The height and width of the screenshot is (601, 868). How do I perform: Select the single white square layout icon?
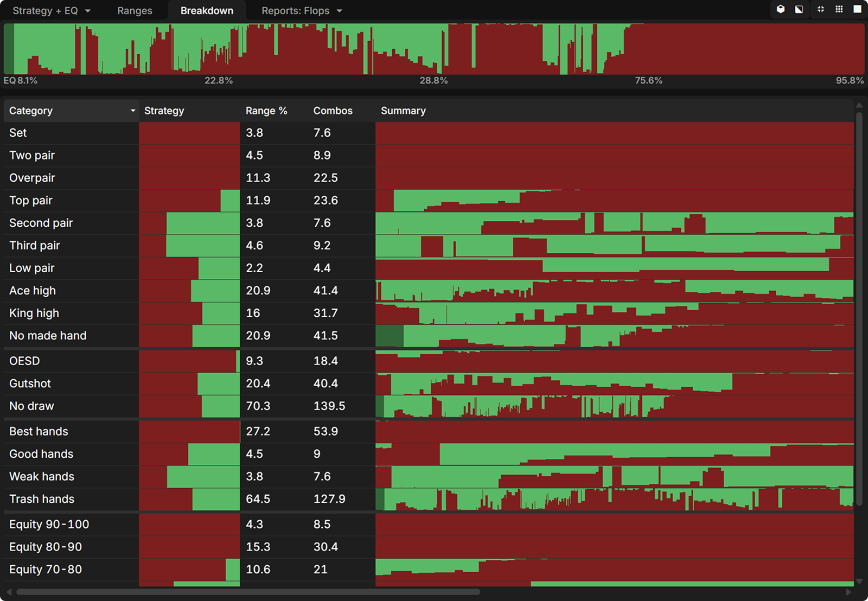(x=857, y=9)
